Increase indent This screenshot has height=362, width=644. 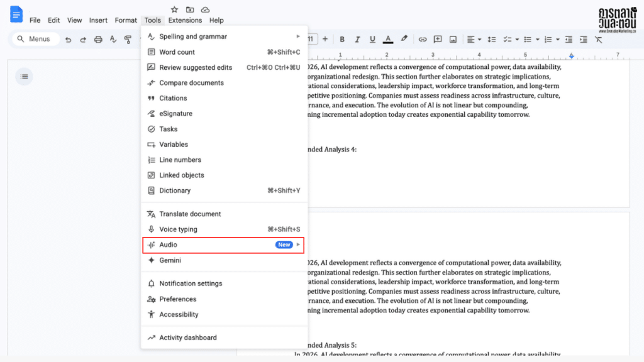pos(583,40)
